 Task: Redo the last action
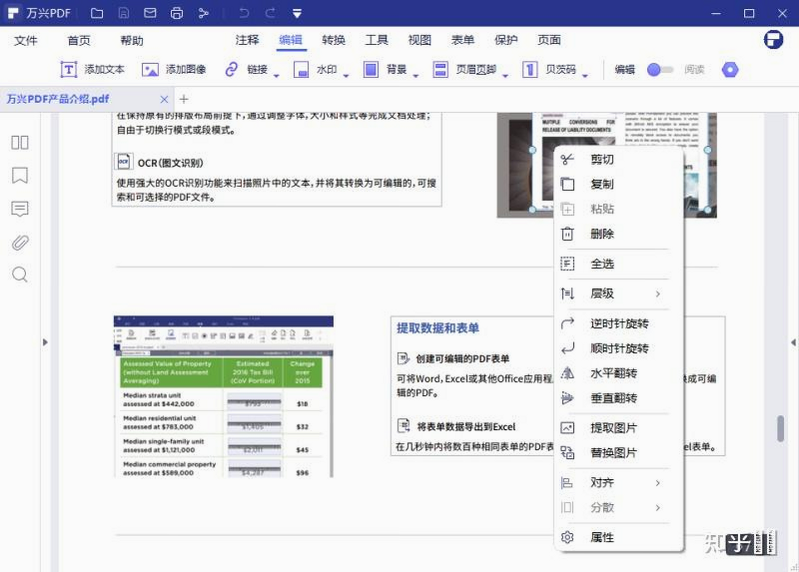click(x=271, y=13)
